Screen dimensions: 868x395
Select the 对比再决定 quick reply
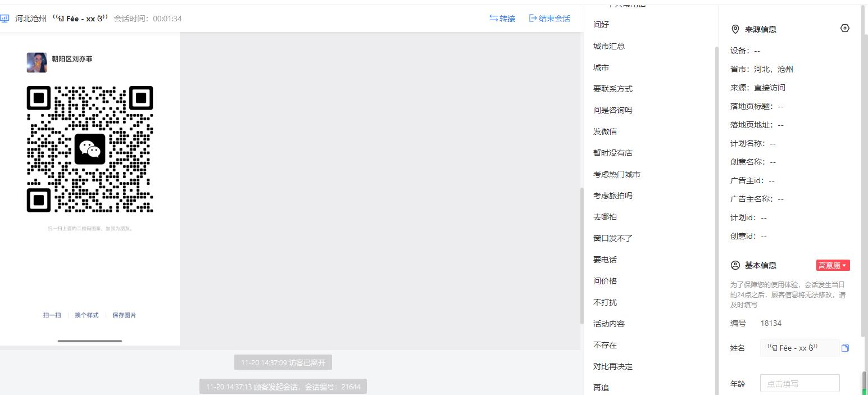coord(613,366)
